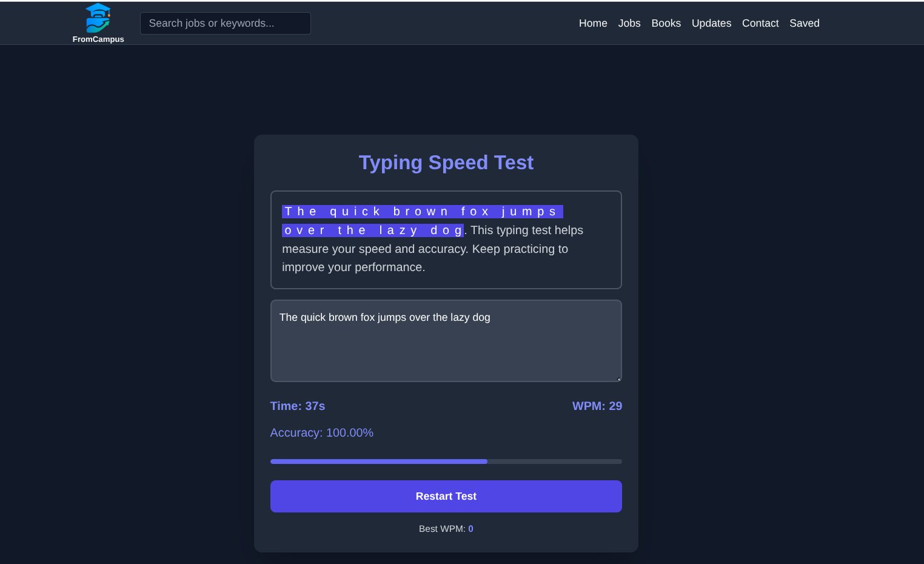Click the Time: 37s indicator
This screenshot has height=564, width=924.
coord(297,406)
